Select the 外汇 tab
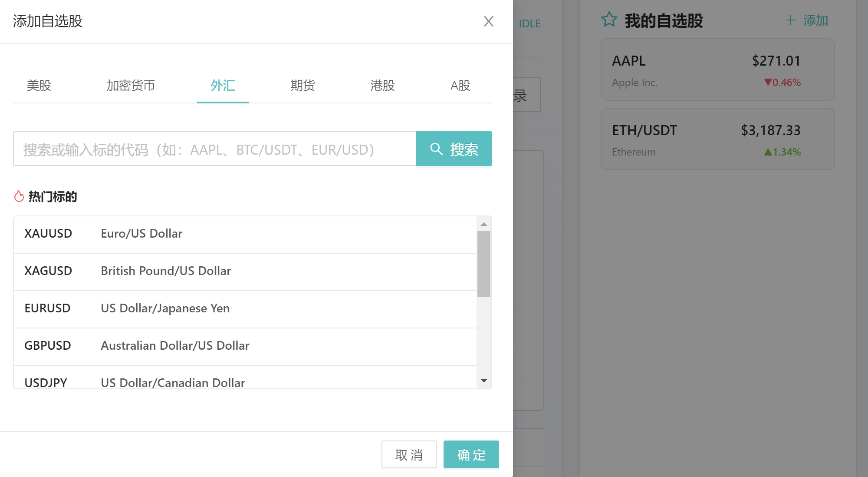 (223, 86)
